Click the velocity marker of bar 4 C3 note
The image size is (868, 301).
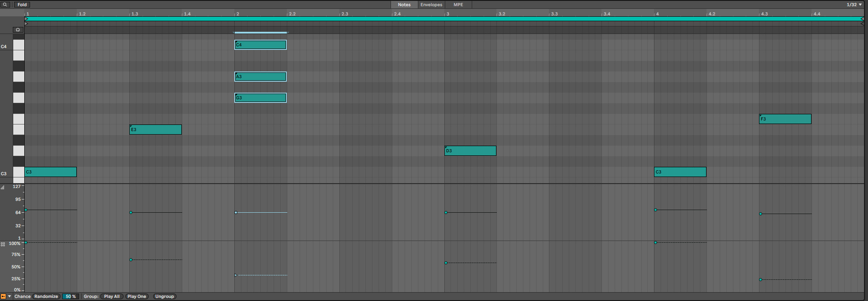[656, 210]
